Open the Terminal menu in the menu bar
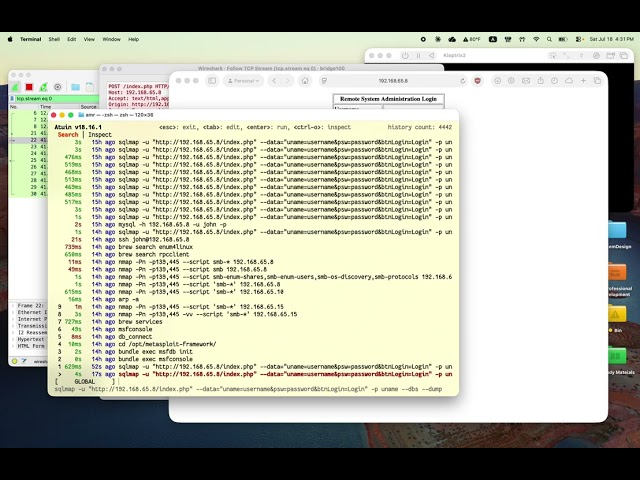 31,39
